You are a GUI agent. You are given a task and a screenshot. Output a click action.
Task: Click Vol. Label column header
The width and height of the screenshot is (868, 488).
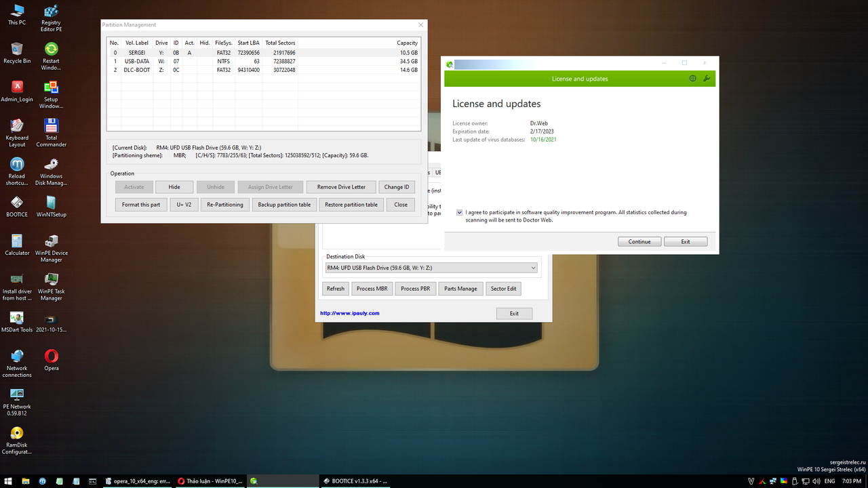click(x=137, y=43)
